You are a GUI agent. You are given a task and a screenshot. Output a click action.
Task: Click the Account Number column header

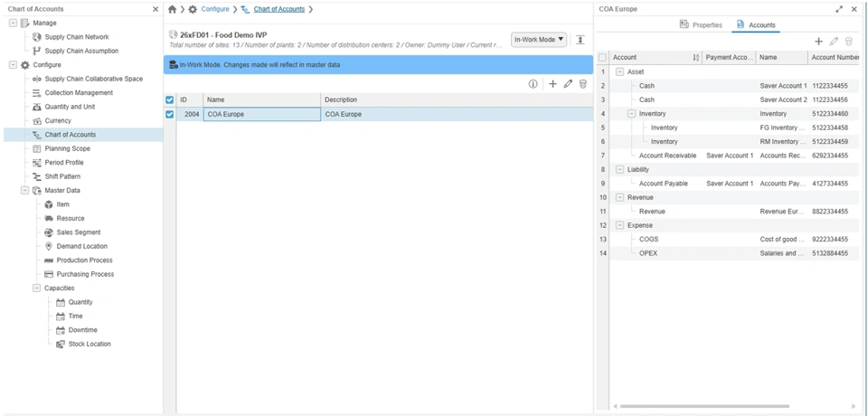835,57
